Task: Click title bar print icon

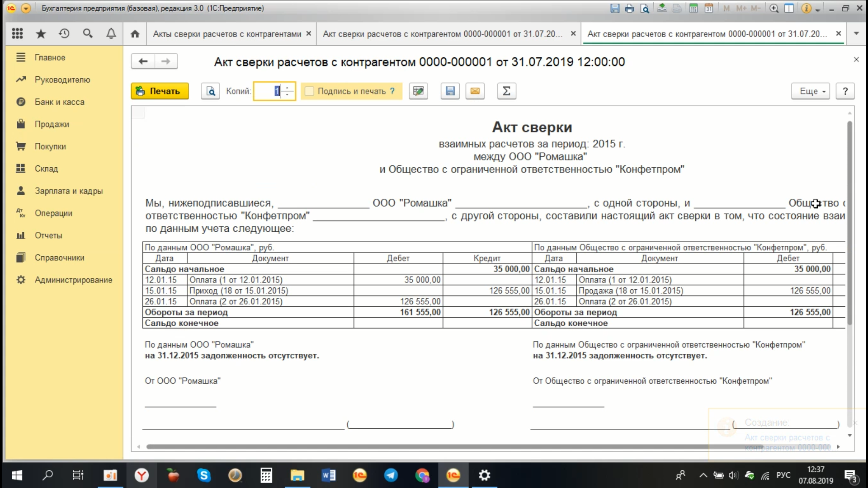Action: coord(630,8)
